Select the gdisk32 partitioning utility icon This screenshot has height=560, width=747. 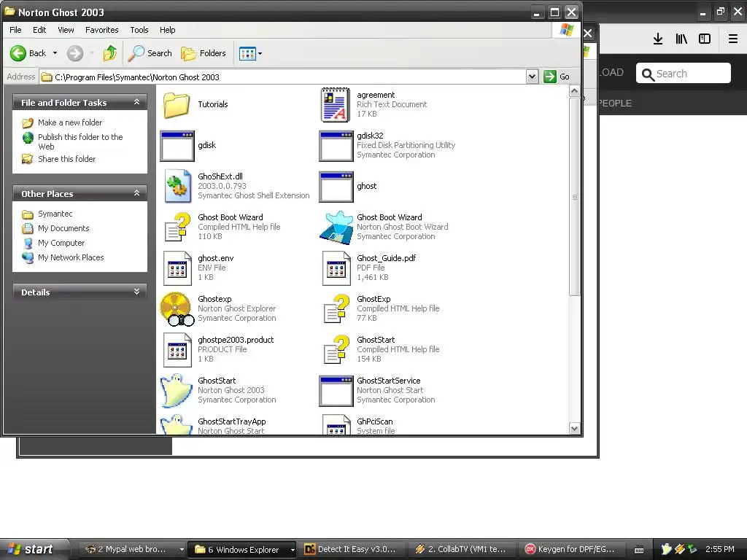tap(336, 146)
